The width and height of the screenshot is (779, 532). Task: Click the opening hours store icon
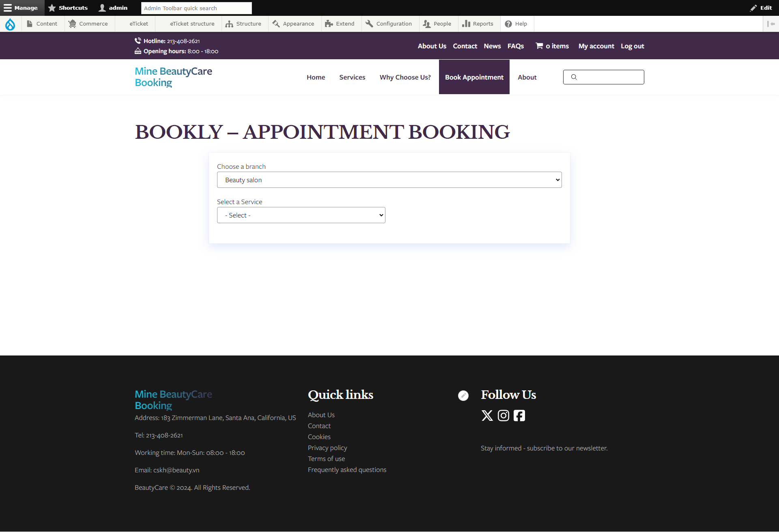pos(138,51)
